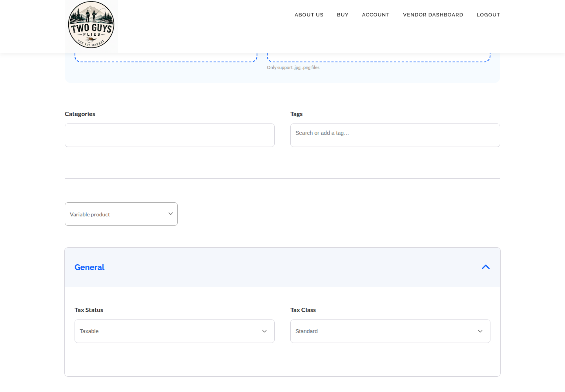Open the Tax Class dropdown
This screenshot has height=392, width=565.
coord(390,331)
